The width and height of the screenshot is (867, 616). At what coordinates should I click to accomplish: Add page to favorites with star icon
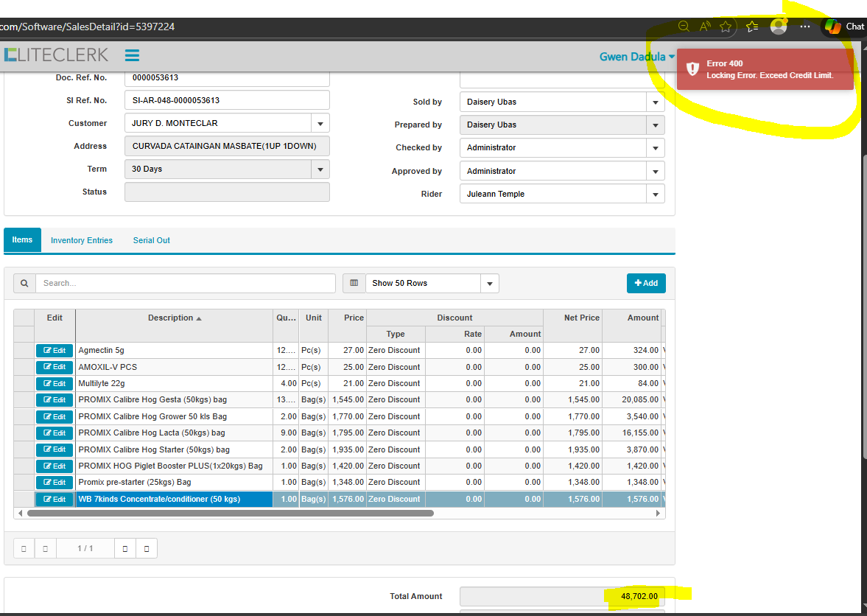pos(726,27)
